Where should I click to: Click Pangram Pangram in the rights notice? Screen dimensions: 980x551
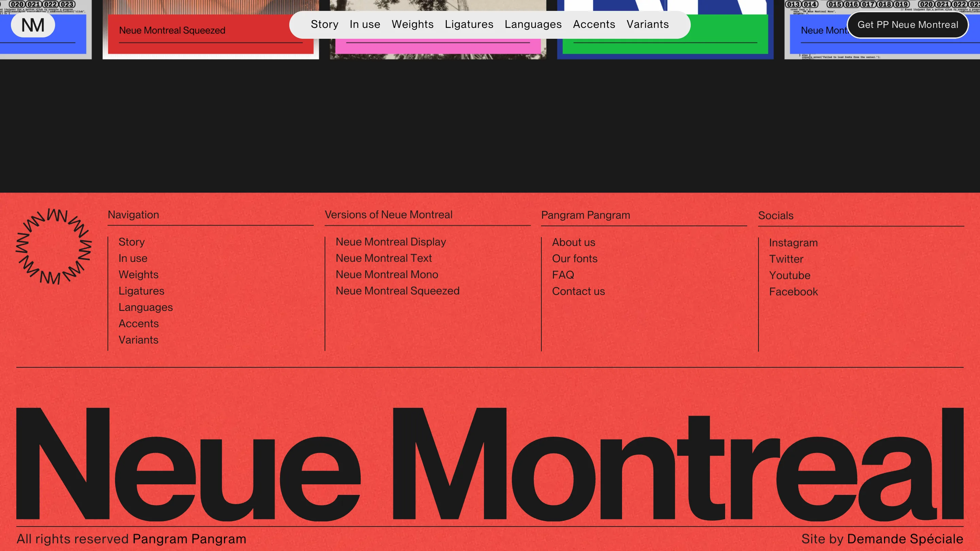pyautogui.click(x=190, y=539)
